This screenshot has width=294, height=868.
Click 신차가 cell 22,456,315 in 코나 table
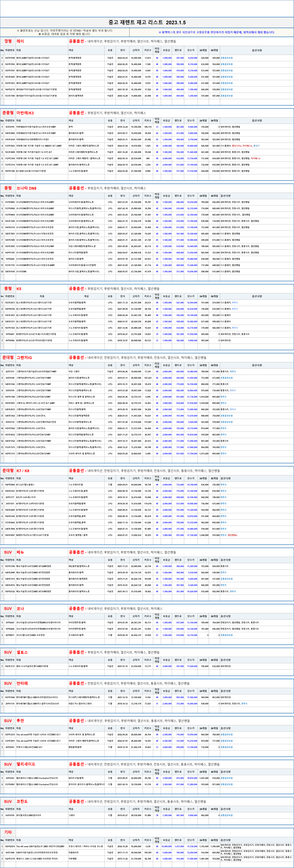coord(136,635)
